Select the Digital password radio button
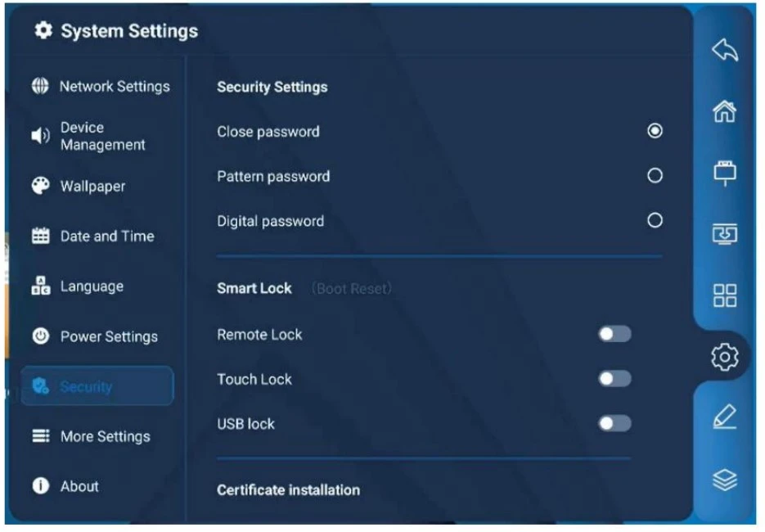This screenshot has height=532, width=765. pos(655,220)
